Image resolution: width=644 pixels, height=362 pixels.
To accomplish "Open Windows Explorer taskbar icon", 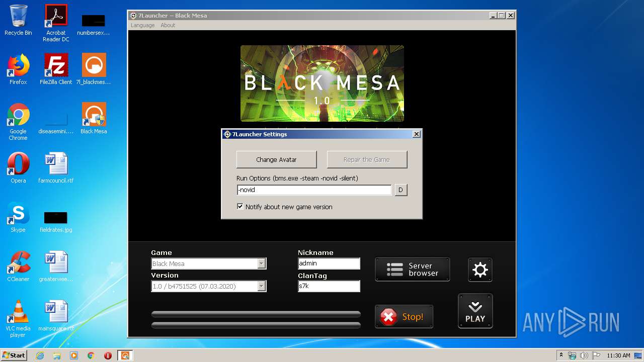I will pyautogui.click(x=57, y=355).
